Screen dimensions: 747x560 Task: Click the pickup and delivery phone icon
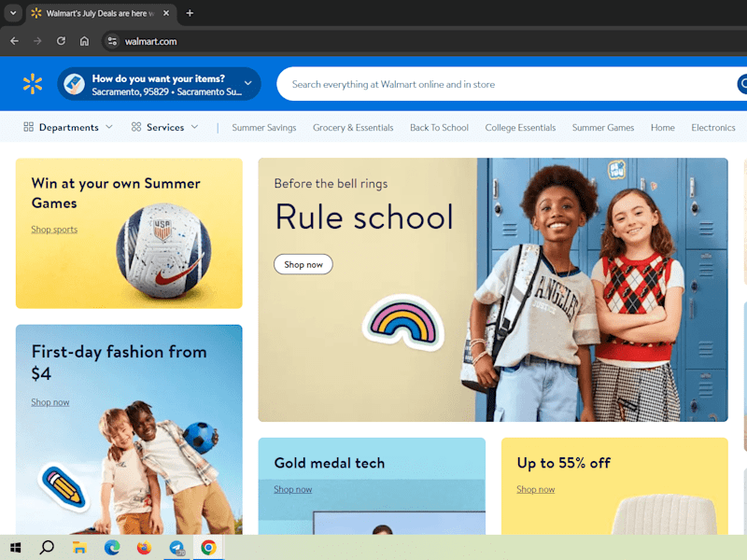click(x=75, y=84)
